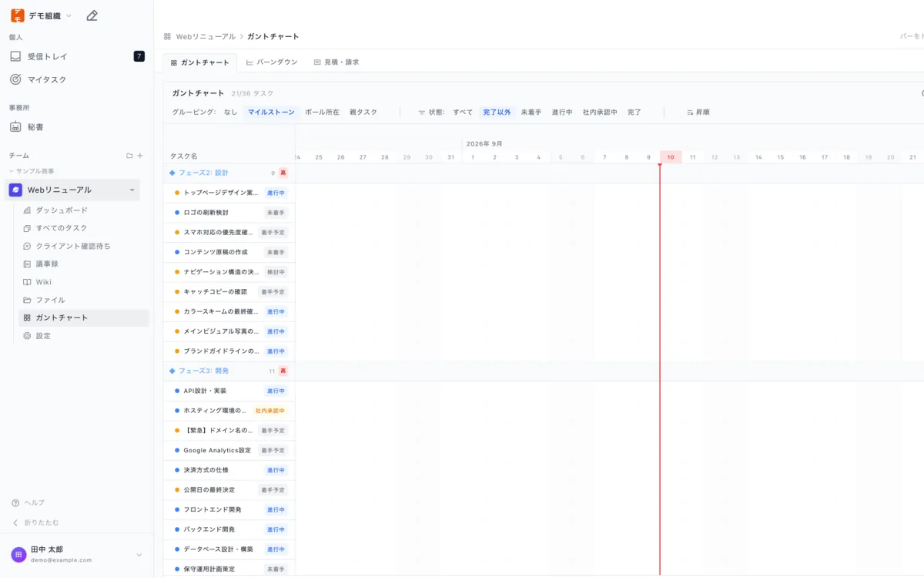Click the compose edit pencil icon
924x578 pixels.
click(92, 15)
